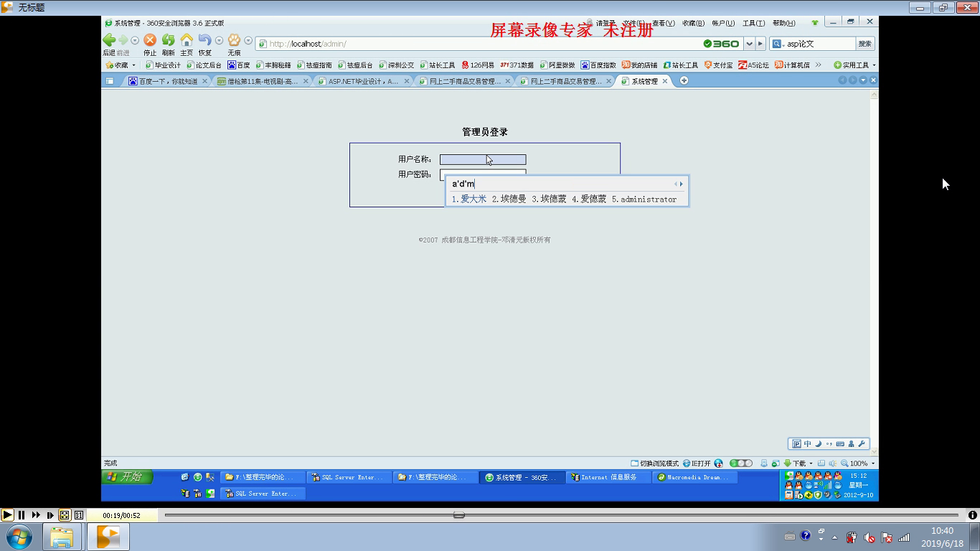The height and width of the screenshot is (551, 980).
Task: Click the player's play button
Action: pos(7,514)
